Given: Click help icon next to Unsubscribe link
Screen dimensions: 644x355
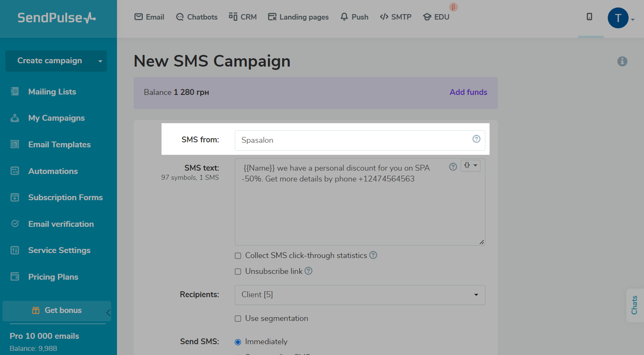Looking at the screenshot, I should [308, 271].
